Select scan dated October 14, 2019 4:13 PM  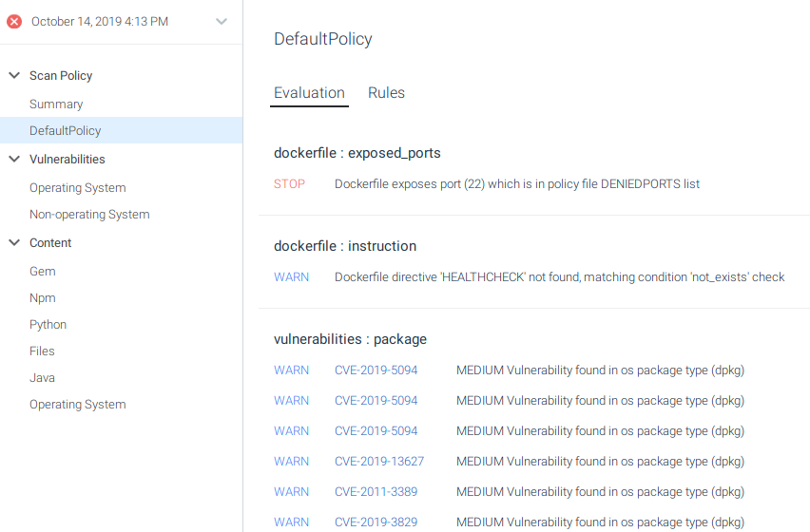(100, 22)
